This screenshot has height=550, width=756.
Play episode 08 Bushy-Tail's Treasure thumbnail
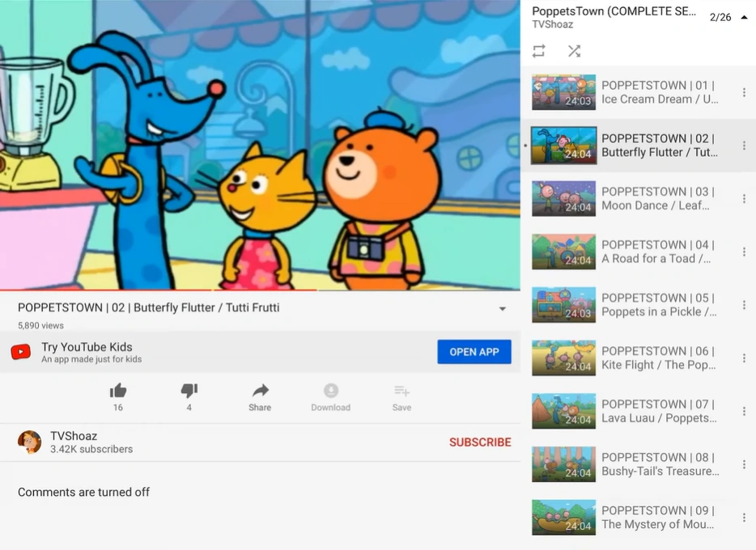(x=563, y=464)
